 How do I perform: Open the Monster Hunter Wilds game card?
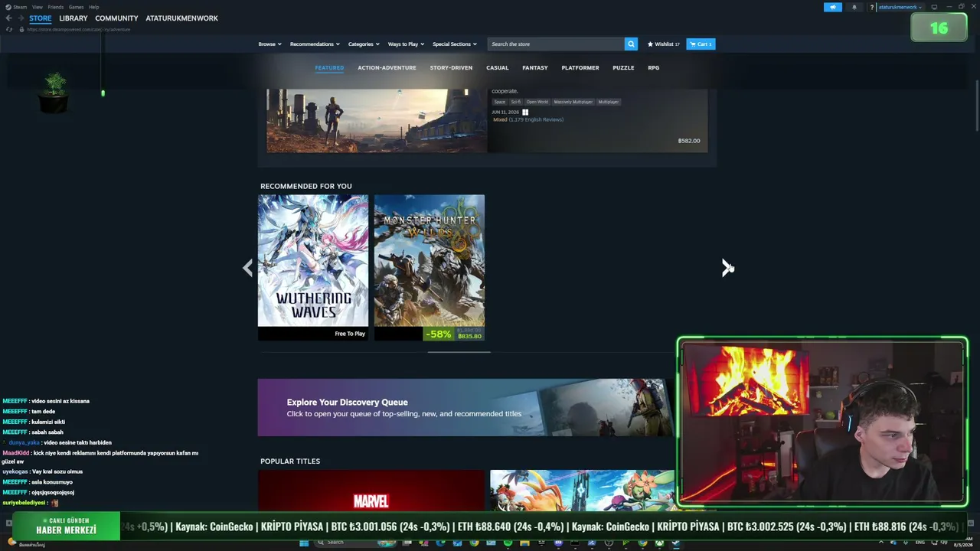click(x=430, y=267)
